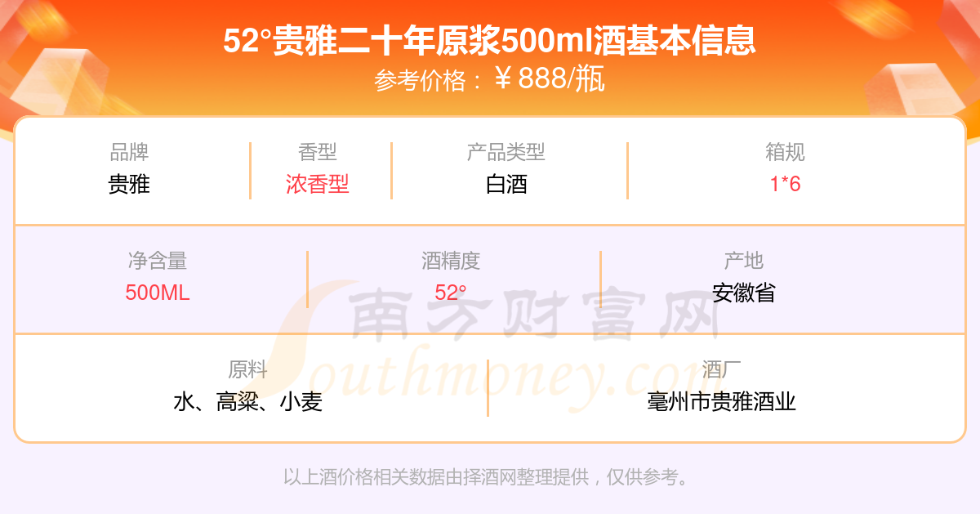Click the reference price ¥888/瓶
Image resolution: width=980 pixels, height=514 pixels.
pos(550,79)
